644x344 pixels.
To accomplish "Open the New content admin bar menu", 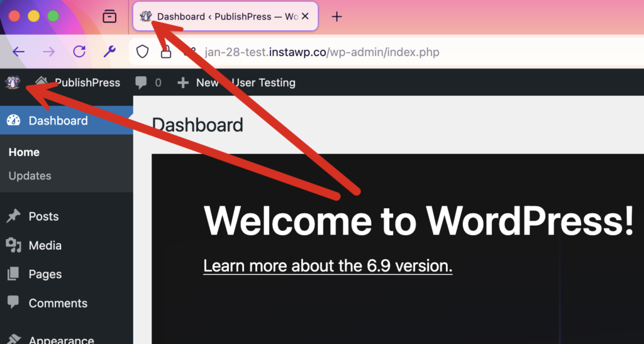I will [x=198, y=82].
